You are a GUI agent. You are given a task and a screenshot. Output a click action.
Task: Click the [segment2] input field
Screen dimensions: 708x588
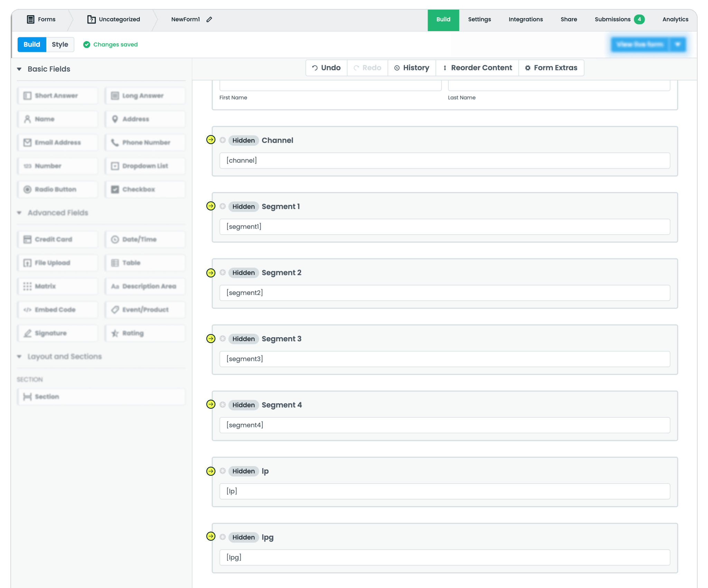point(445,293)
